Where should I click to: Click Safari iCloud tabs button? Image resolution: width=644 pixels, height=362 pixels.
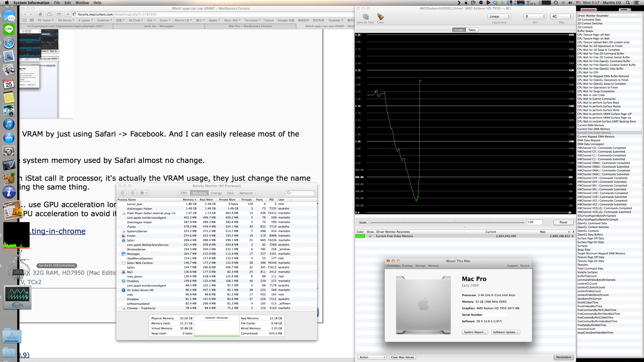(x=50, y=14)
